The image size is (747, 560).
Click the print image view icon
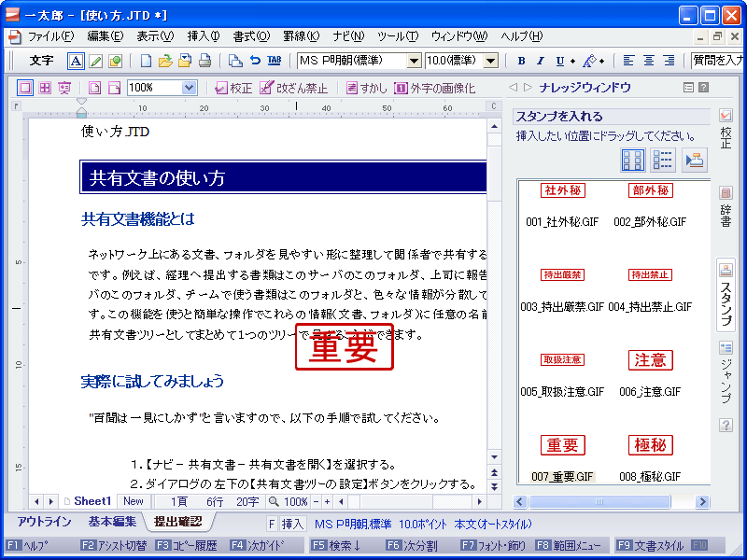[64, 88]
